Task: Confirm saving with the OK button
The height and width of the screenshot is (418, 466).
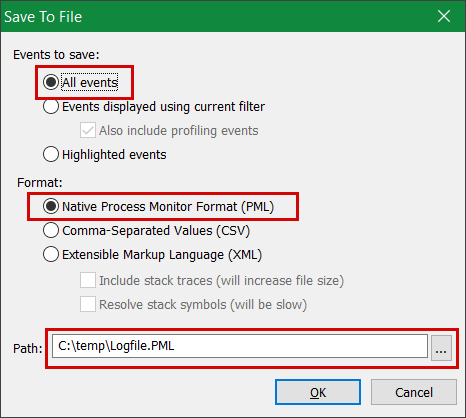Action: (318, 392)
